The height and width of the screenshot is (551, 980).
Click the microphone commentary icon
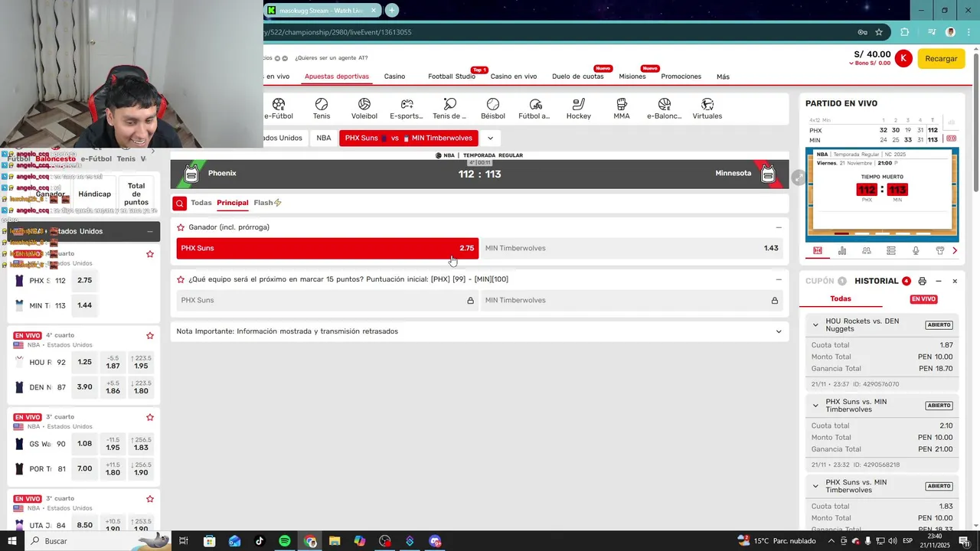click(916, 250)
